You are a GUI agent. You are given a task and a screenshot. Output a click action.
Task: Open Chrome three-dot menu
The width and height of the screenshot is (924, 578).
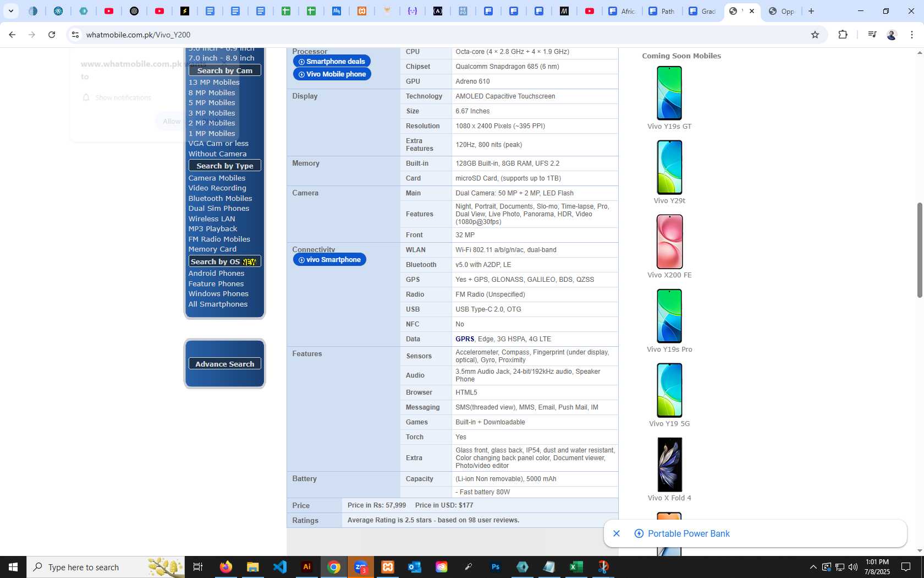click(x=912, y=35)
